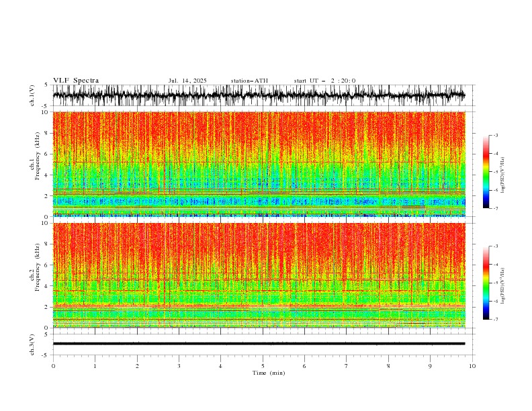Click the time axis tick label 7
This screenshot has width=532, height=411.
347,366
